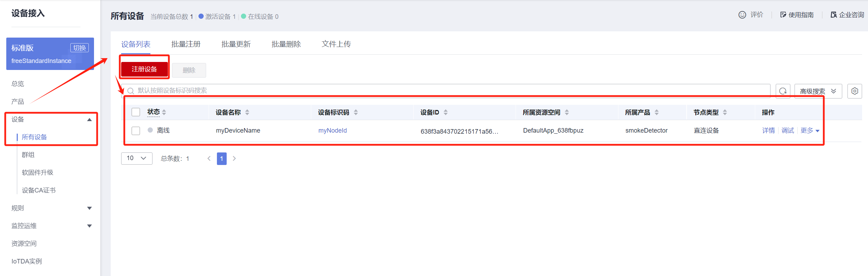868x276 pixels.
Task: Select 软固件升级 in the sidebar
Action: (x=38, y=173)
